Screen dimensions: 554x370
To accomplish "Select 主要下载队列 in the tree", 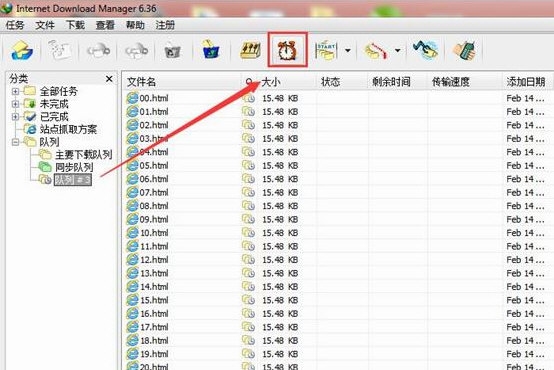I will (x=84, y=154).
